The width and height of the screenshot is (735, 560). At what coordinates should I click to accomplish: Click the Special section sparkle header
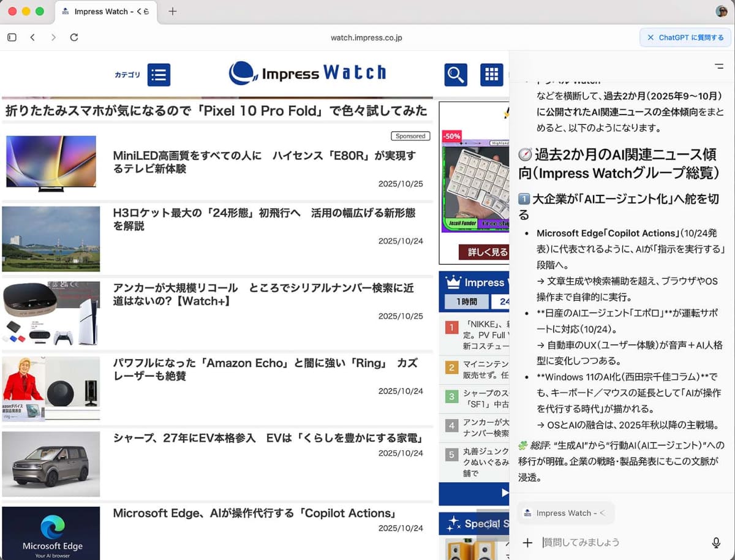(475, 523)
